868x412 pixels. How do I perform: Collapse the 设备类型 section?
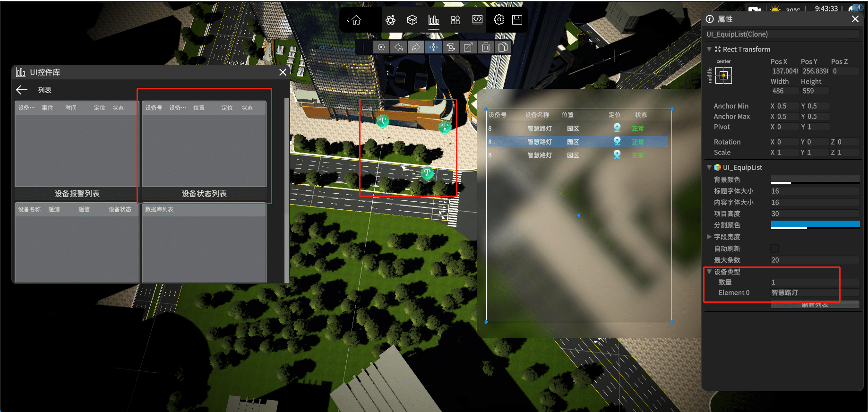709,272
